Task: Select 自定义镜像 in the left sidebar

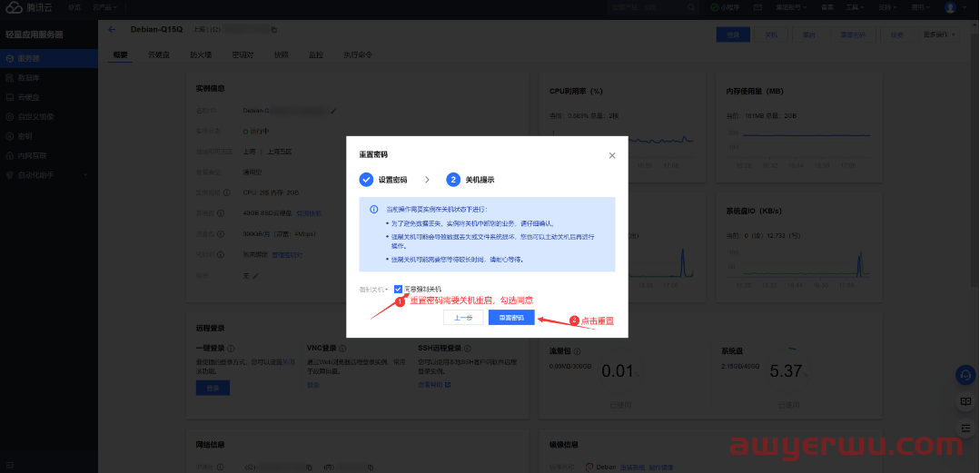Action: pyautogui.click(x=49, y=117)
